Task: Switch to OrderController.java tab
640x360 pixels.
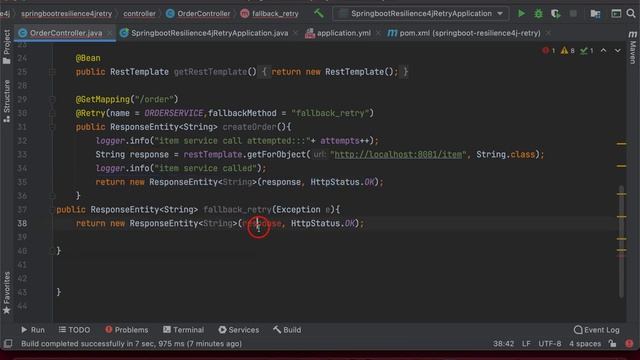Action: [66, 33]
